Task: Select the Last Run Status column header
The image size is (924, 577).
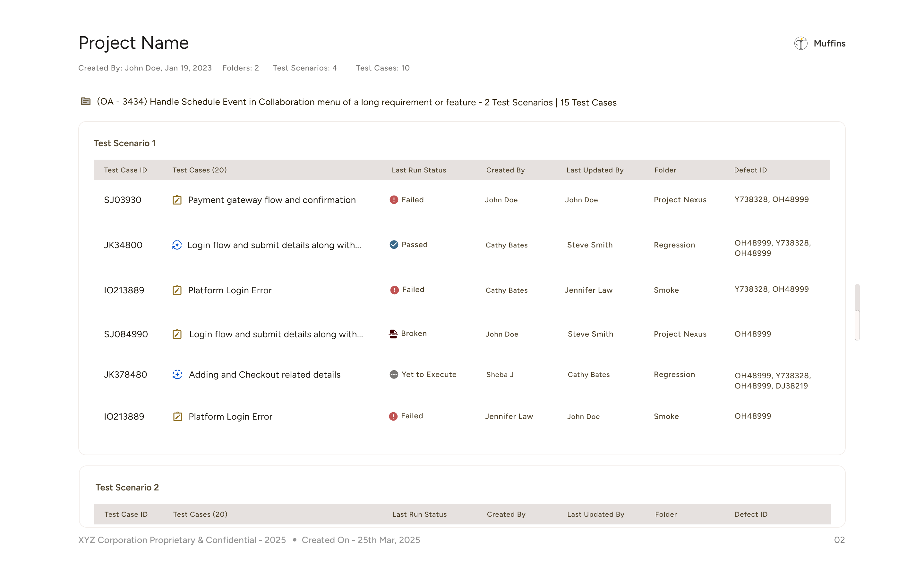Action: [x=418, y=170]
